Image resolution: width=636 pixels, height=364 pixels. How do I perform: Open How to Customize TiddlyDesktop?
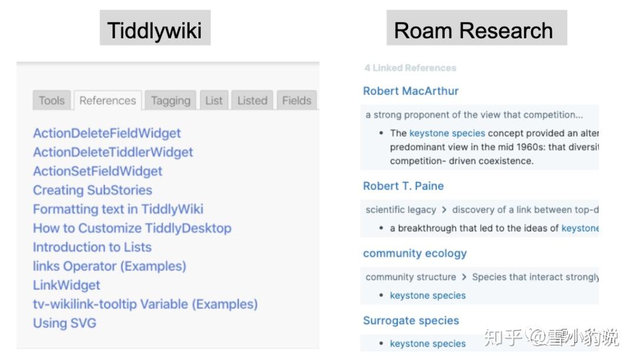[132, 228]
